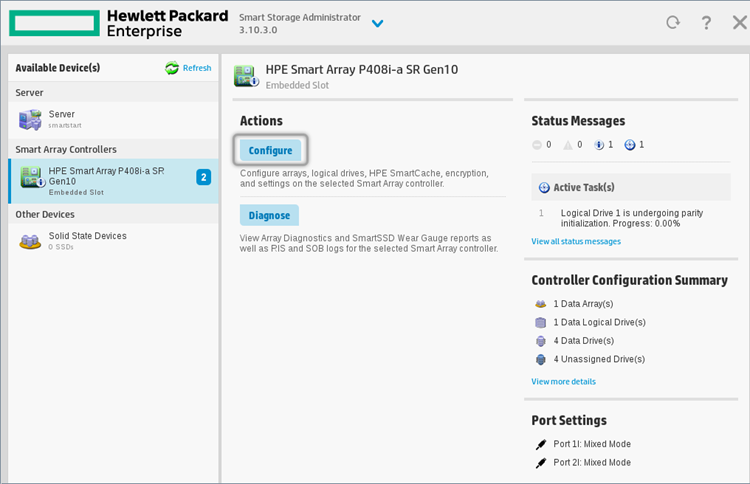
Task: Click the warning triangle status icon
Action: coord(568,145)
